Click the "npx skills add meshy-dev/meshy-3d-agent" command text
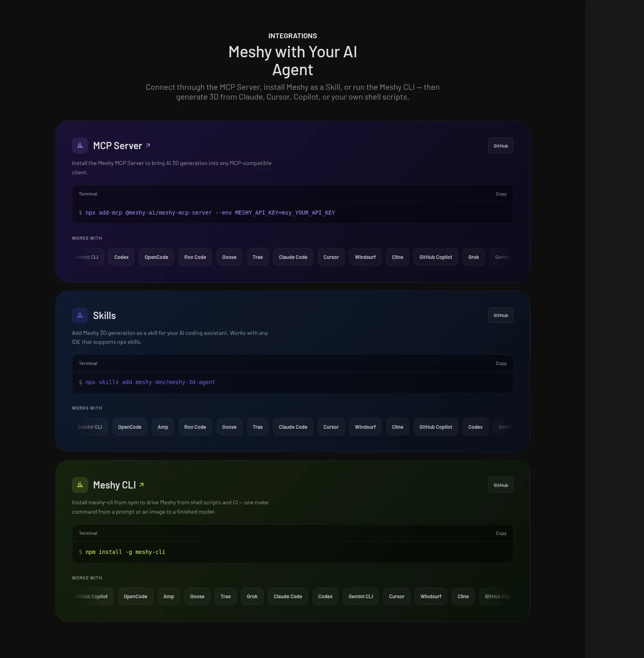 pos(150,382)
